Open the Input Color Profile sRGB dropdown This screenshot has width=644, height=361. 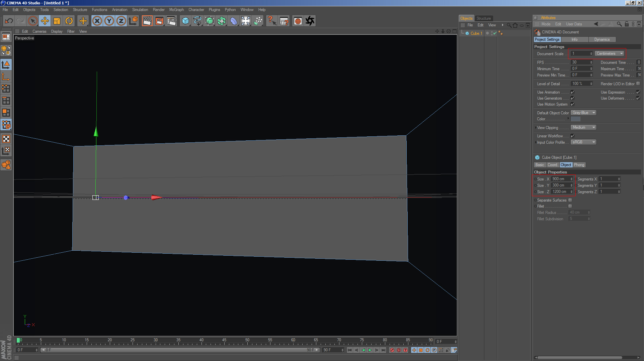pos(583,142)
